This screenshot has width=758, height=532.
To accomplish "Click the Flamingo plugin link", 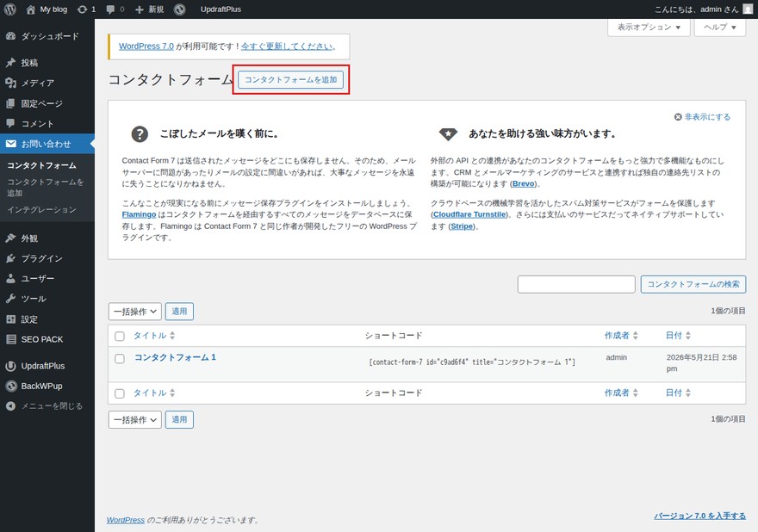I will (139, 214).
